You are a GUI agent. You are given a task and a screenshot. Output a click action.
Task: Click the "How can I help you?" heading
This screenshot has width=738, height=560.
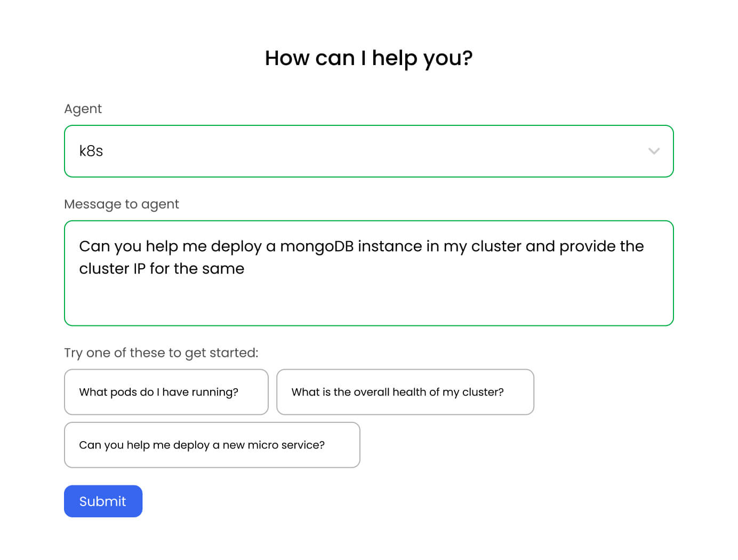[x=368, y=58]
